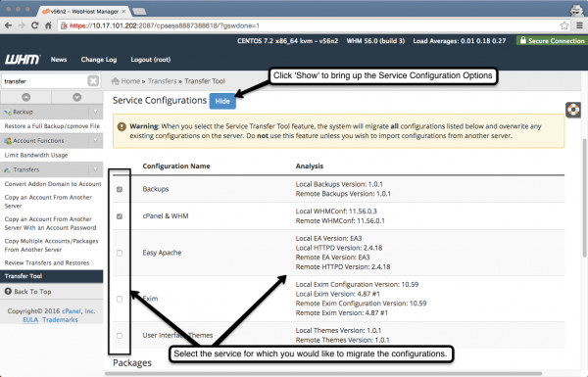The width and height of the screenshot is (588, 377).
Task: Open Copy Multiple Accounts/Packages From Another Server
Action: tap(51, 245)
